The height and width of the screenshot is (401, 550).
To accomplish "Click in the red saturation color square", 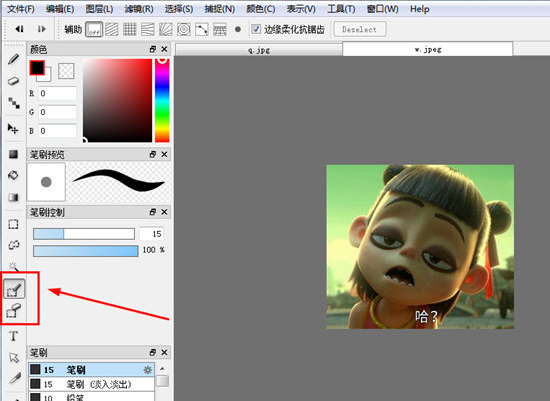I will point(118,100).
